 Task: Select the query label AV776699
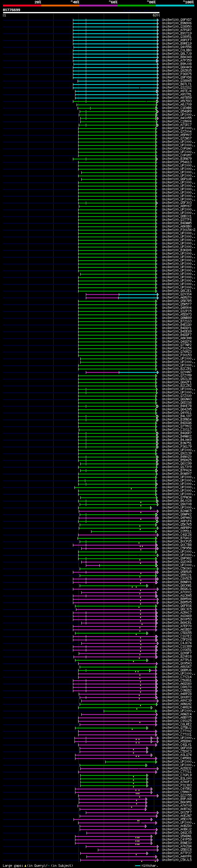pos(11,10)
